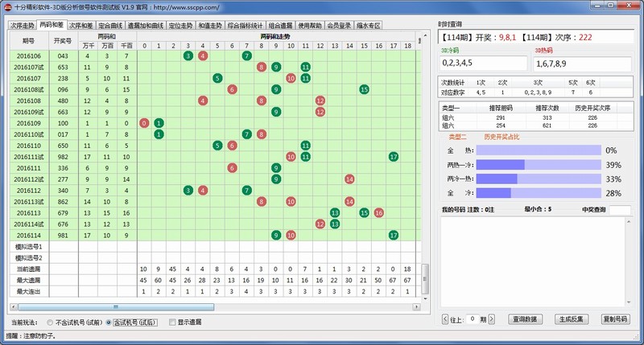
Task: Click the 复制号码 button
Action: click(x=614, y=319)
